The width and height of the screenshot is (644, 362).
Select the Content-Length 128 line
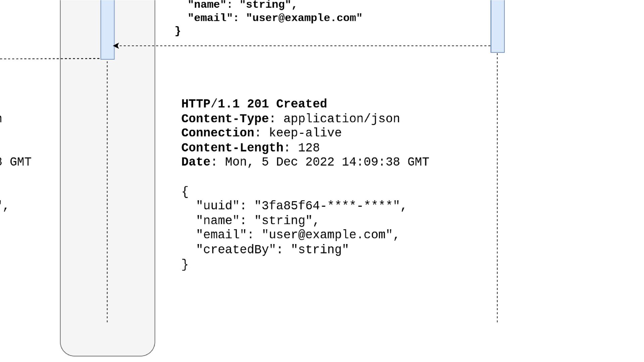pos(250,147)
